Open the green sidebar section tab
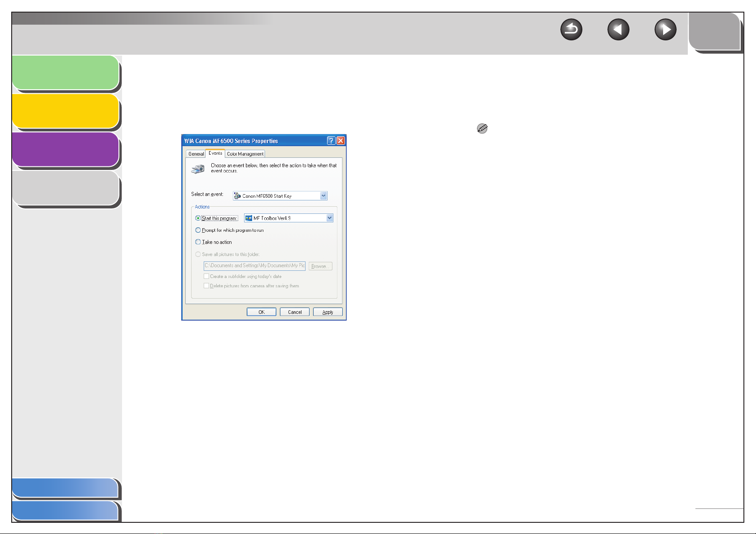 (66, 73)
